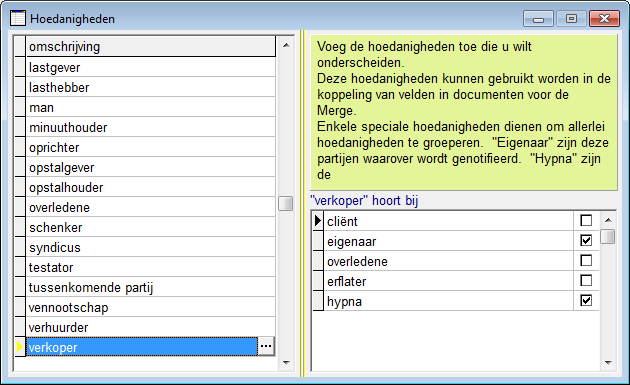The width and height of the screenshot is (630, 385).
Task: Uncheck the hypna checkbox
Action: (586, 300)
